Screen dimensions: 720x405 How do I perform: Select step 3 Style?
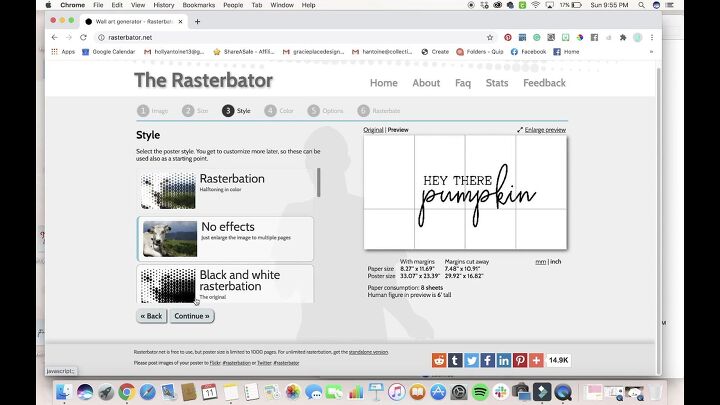point(236,111)
